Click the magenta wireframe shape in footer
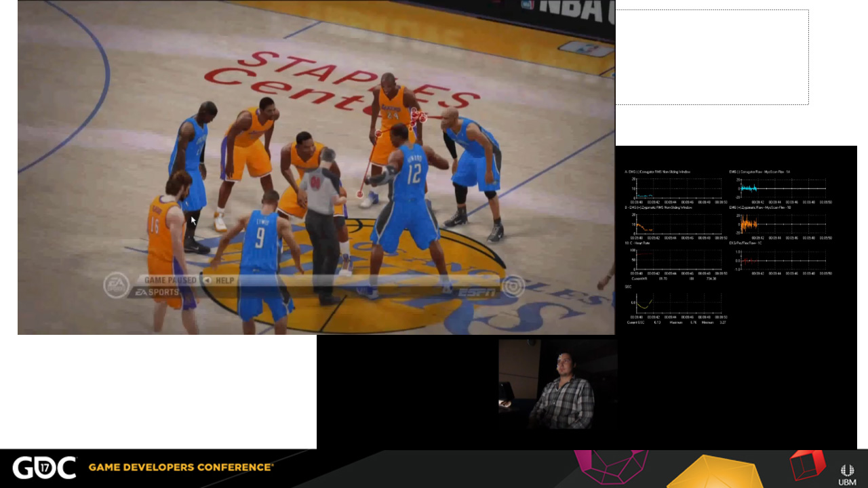Screen dimensions: 868x488 pos(610,466)
